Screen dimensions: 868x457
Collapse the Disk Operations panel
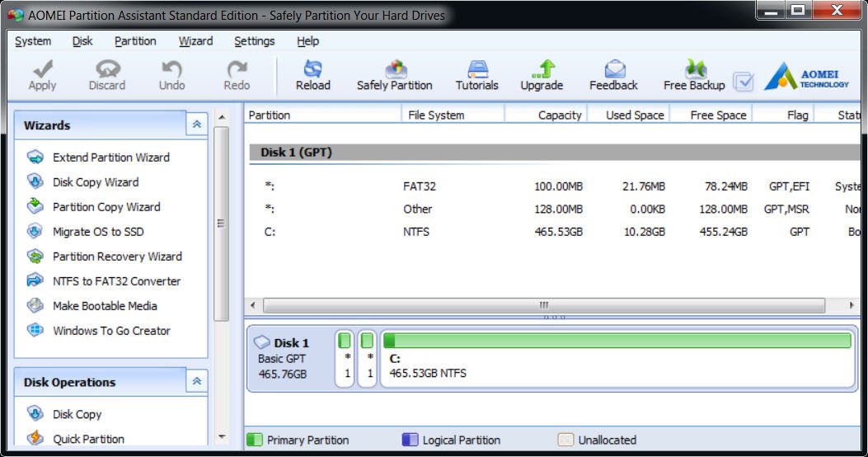point(196,382)
